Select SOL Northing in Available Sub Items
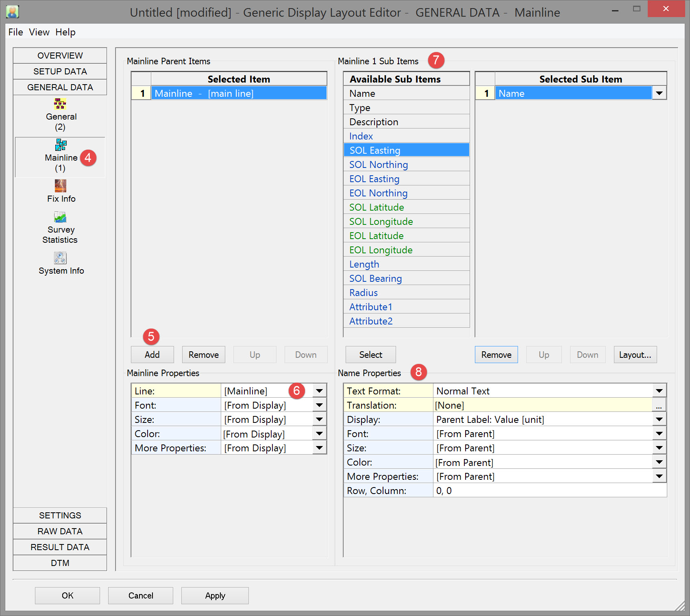 click(x=379, y=165)
